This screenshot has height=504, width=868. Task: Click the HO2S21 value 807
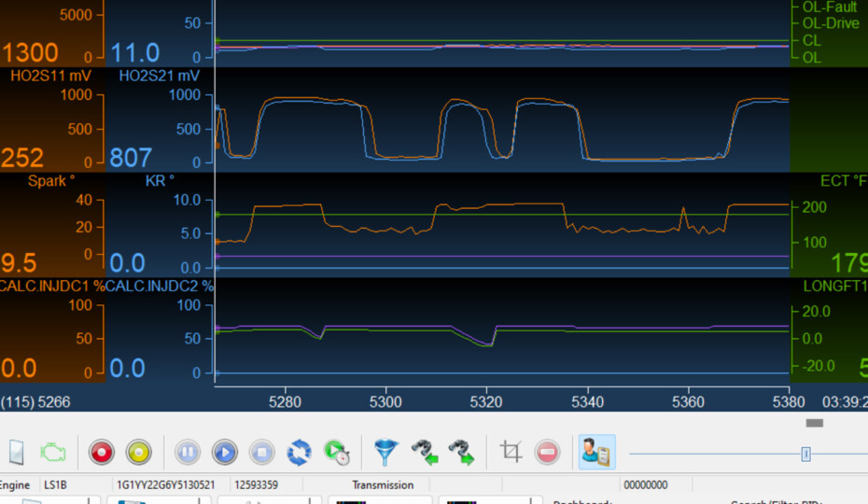point(131,159)
